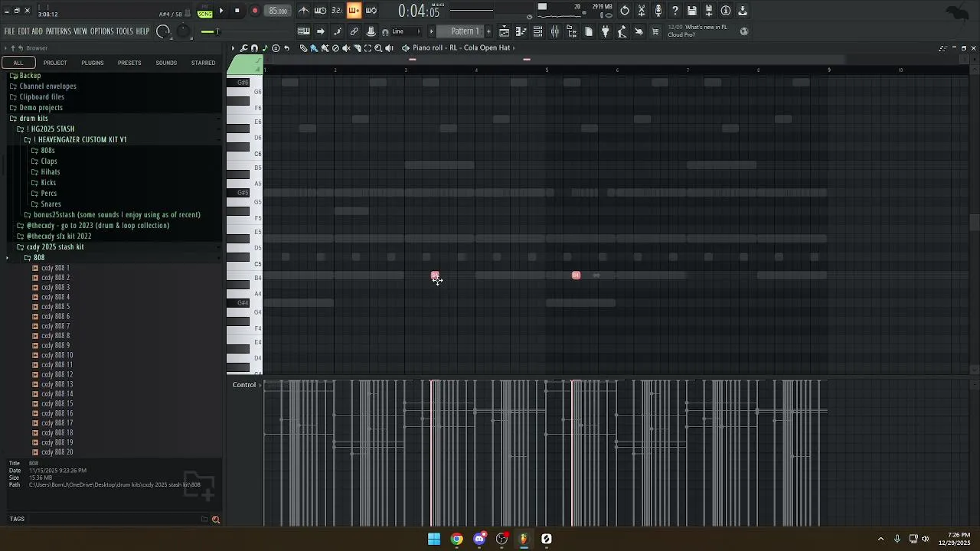
Task: Toggle the metronome icon
Action: pyautogui.click(x=304, y=11)
